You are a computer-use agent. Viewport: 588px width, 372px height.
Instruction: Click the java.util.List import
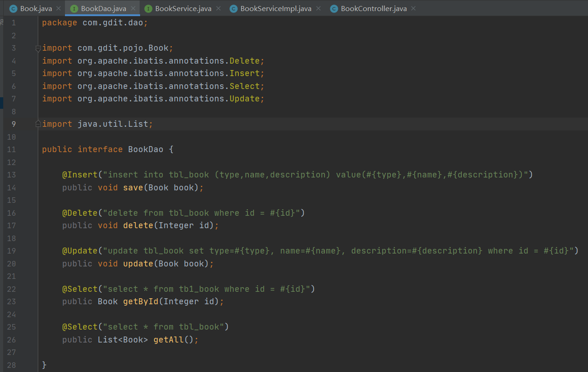(x=113, y=124)
